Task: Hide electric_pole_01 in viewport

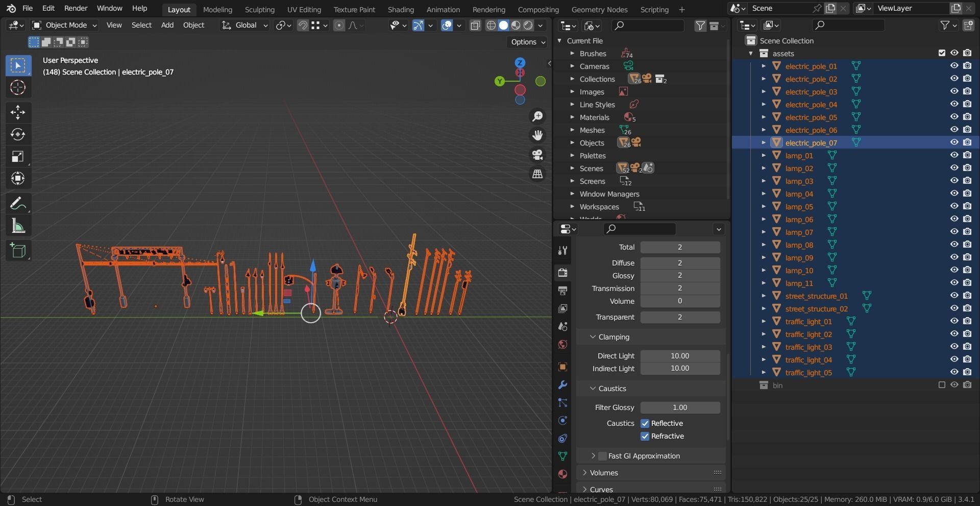Action: pyautogui.click(x=954, y=66)
